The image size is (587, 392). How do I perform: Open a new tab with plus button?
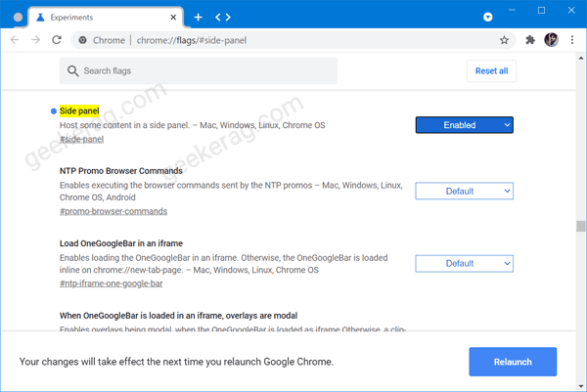coord(198,18)
